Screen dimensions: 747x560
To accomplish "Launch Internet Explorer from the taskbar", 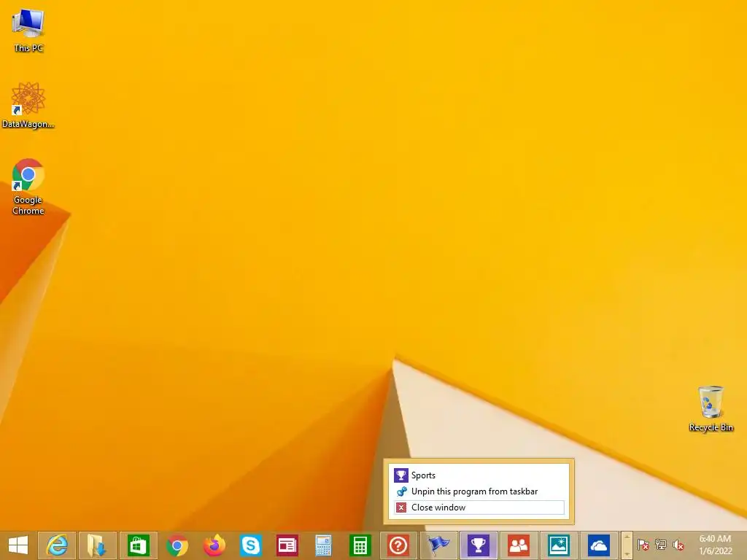I will [x=57, y=545].
